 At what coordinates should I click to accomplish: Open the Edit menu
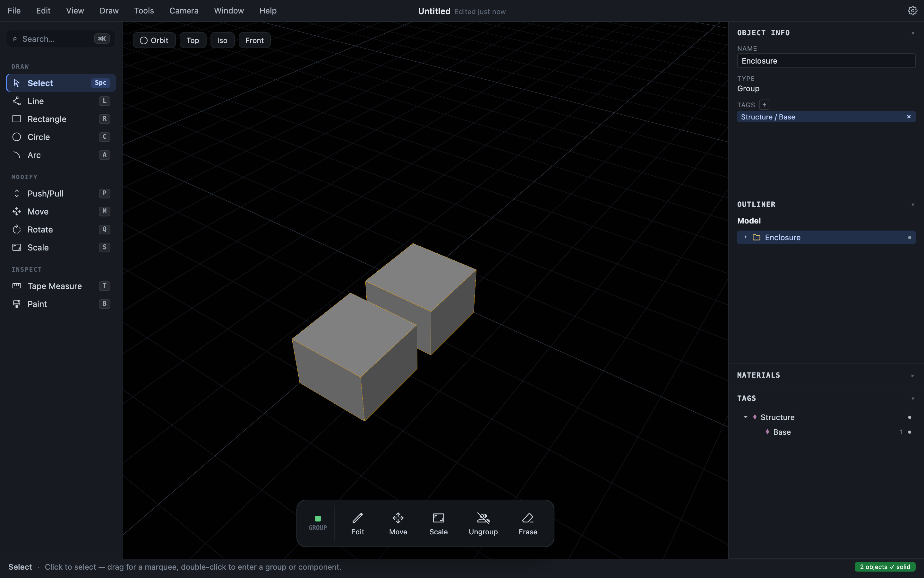click(43, 11)
